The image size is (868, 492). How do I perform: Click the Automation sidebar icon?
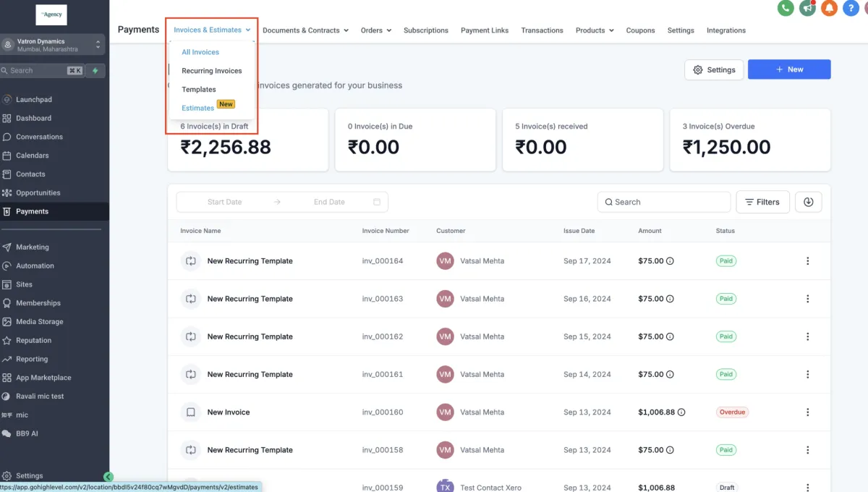7,266
